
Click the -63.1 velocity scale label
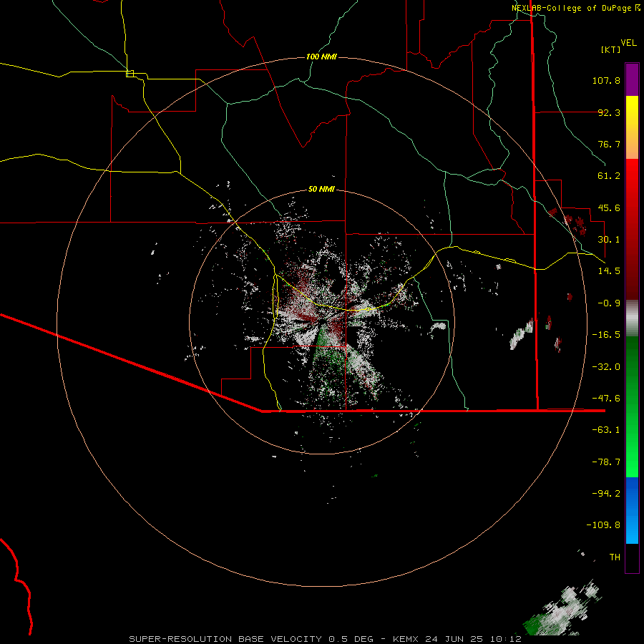606,430
